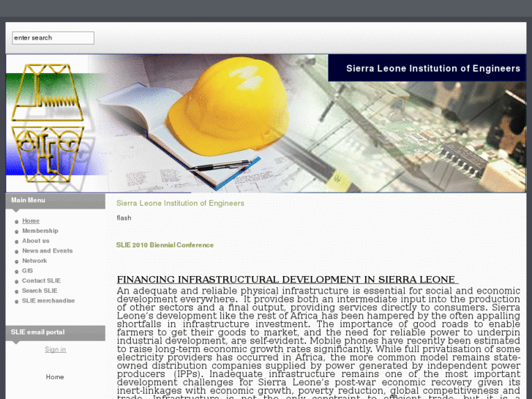Viewport: 532px width, 399px height.
Task: Click the SLIE emblem logo in banner
Action: [x=48, y=123]
